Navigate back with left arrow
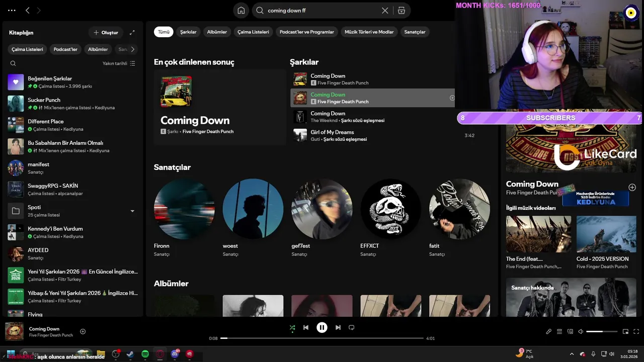The height and width of the screenshot is (362, 644). pyautogui.click(x=28, y=10)
